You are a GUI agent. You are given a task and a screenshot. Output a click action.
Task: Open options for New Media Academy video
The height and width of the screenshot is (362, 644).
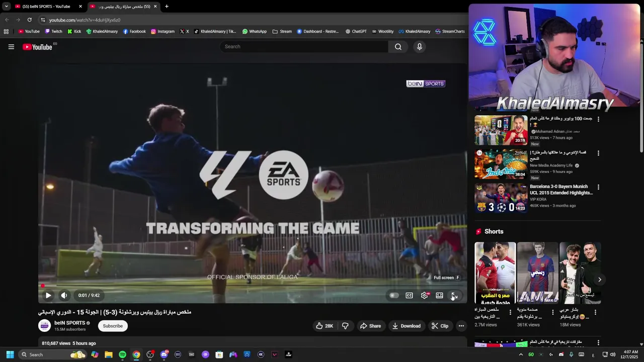pos(598,153)
